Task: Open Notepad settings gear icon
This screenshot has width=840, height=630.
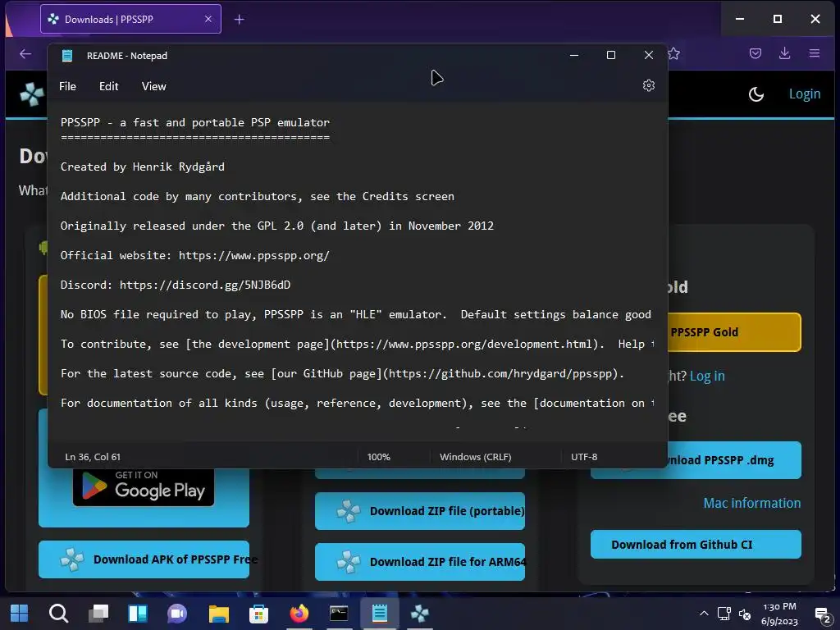Action: [648, 85]
